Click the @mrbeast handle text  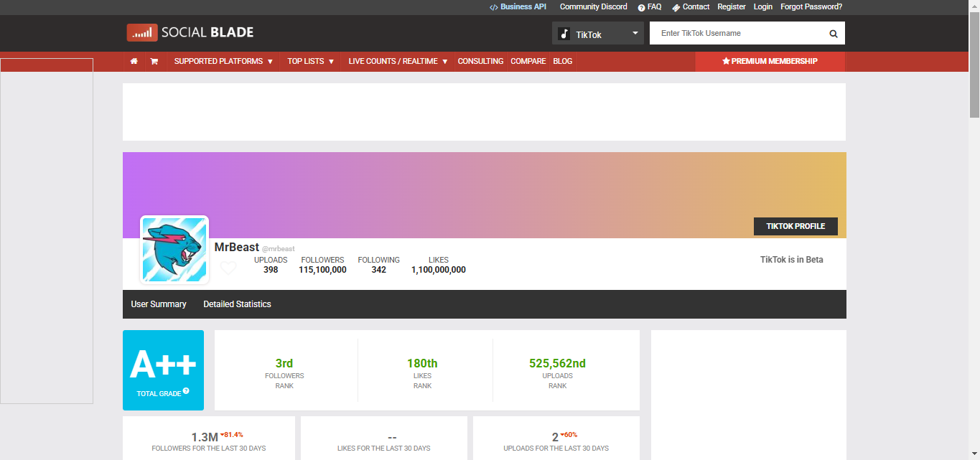point(279,248)
